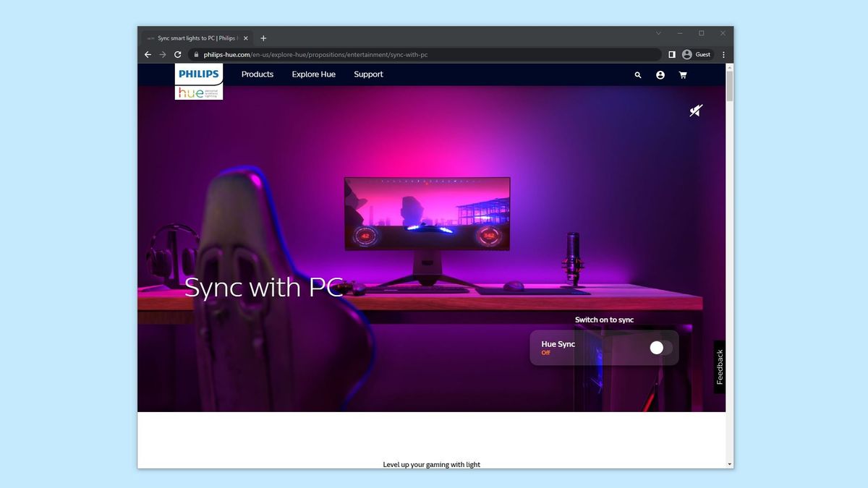Image resolution: width=868 pixels, height=488 pixels.
Task: Open the Feedback panel
Action: tap(720, 367)
